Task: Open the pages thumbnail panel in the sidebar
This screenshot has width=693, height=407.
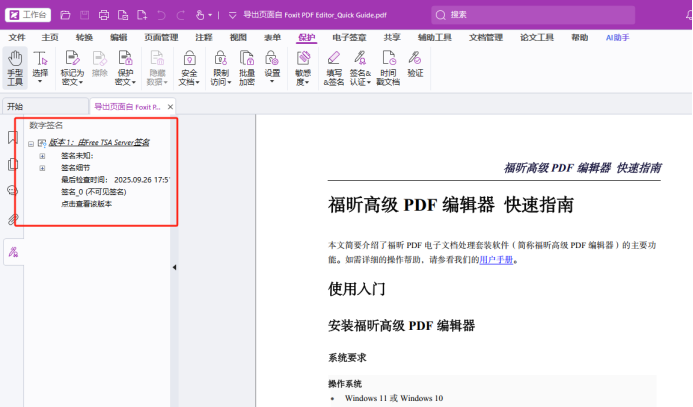Action: pyautogui.click(x=13, y=164)
